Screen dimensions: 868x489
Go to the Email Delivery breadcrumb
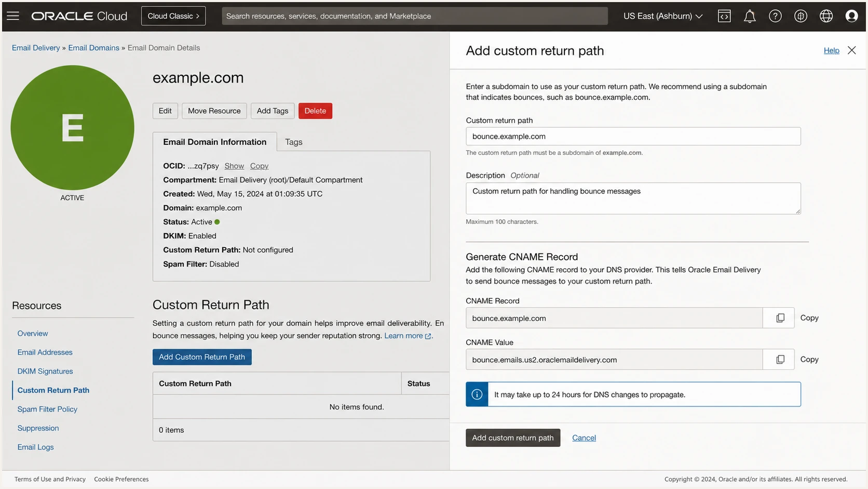coord(36,48)
